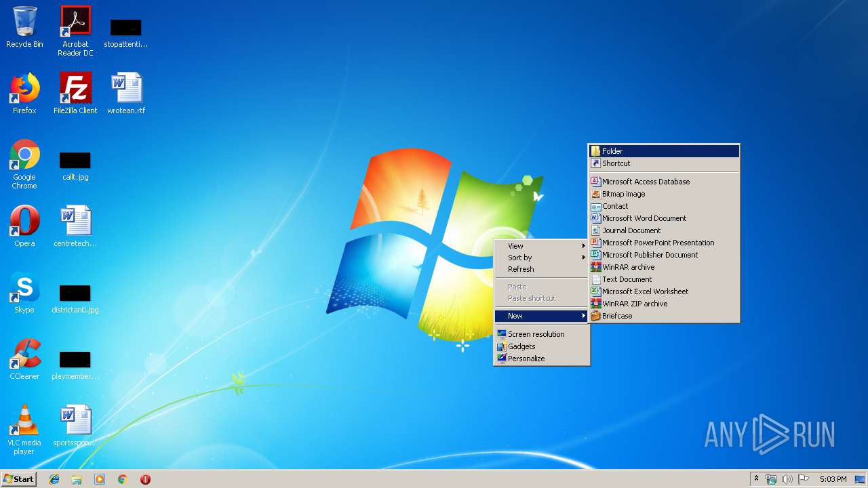This screenshot has height=488, width=868.
Task: Create a new Microsoft Excel Worksheet
Action: point(664,291)
